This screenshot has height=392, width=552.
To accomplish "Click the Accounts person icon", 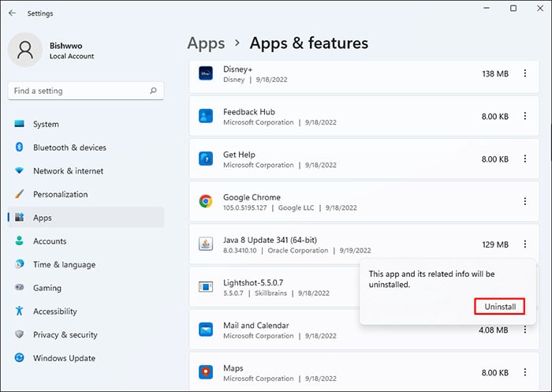I will (x=20, y=241).
